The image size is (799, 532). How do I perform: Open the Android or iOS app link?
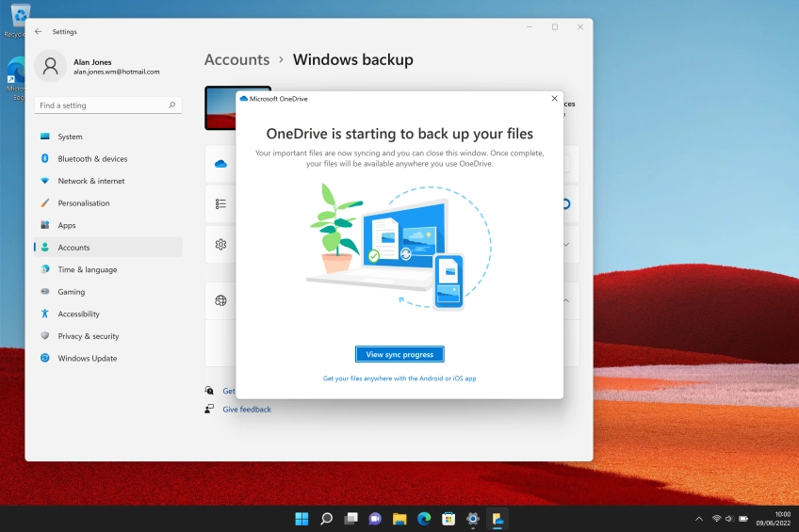click(399, 379)
